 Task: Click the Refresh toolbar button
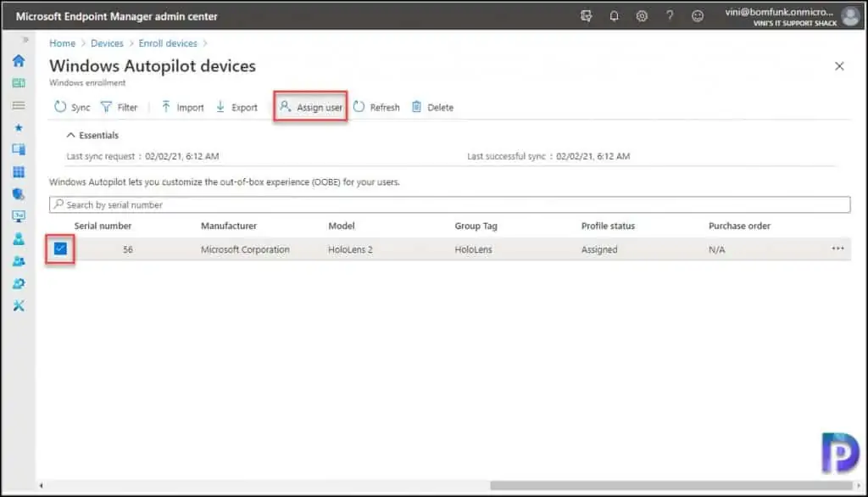376,107
